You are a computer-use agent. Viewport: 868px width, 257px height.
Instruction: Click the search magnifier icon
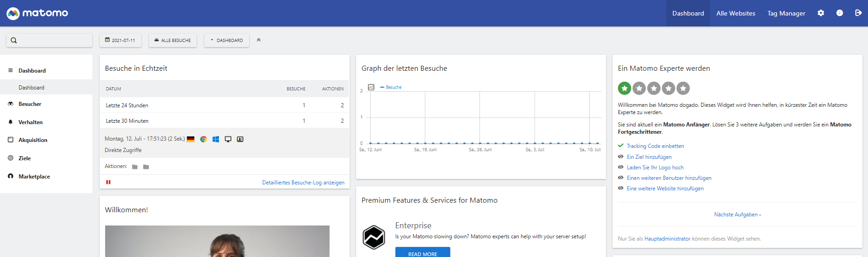click(14, 40)
